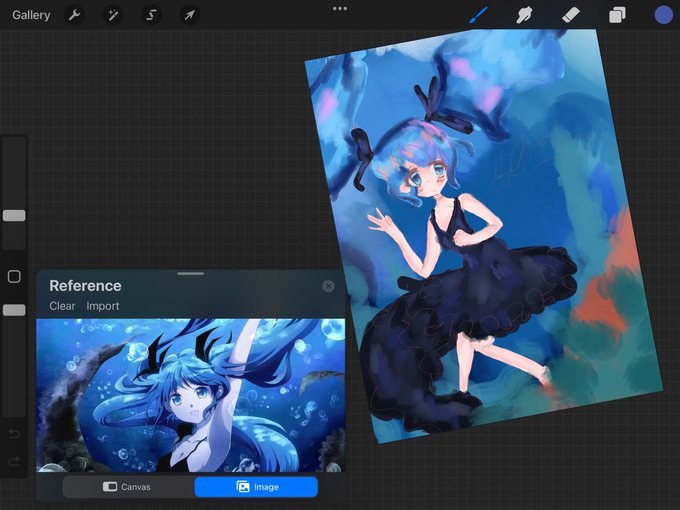Import a new reference image
Viewport: 680px width, 510px height.
(x=103, y=306)
